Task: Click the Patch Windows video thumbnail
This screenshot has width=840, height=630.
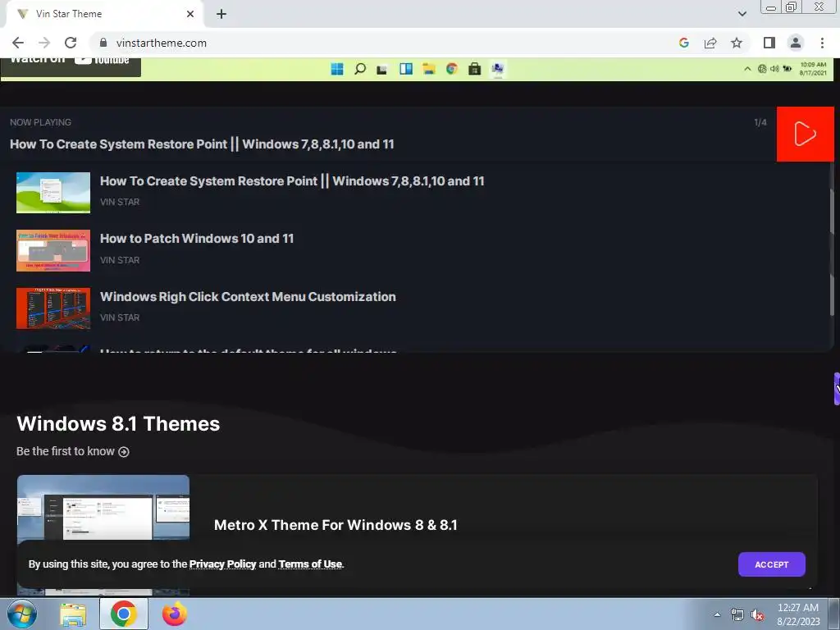Action: point(53,251)
